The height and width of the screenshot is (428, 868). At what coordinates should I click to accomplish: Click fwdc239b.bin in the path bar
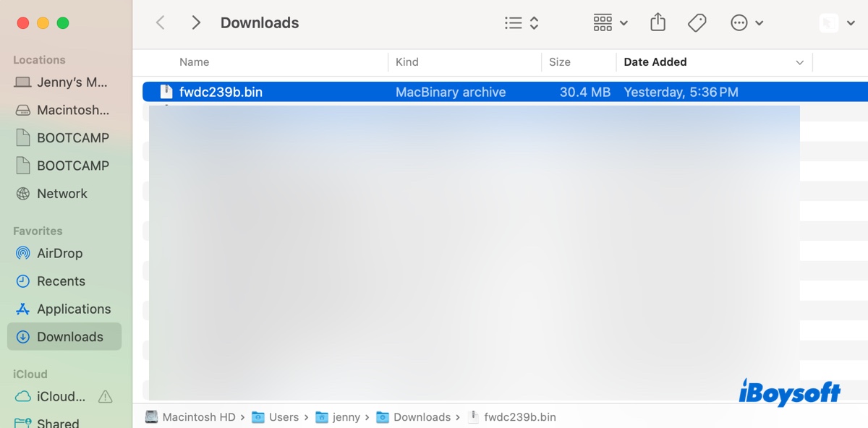tap(513, 417)
